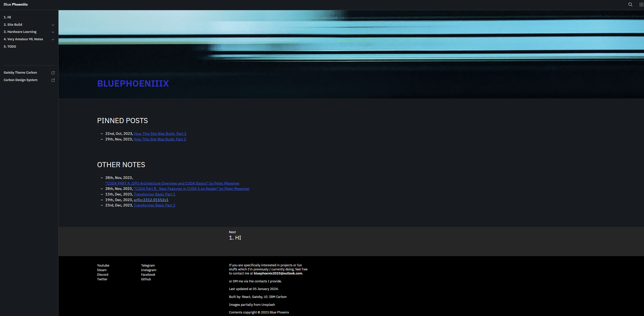Open CUDA PART A GPU Architecture Overview link
Screen dimensions: 644x316
(x=173, y=183)
